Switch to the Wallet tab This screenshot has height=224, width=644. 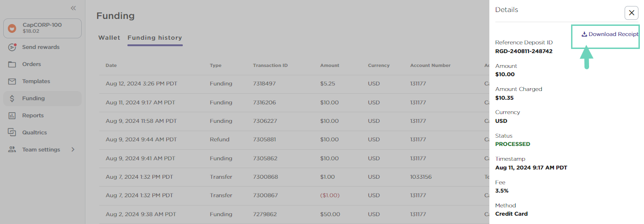coord(109,38)
